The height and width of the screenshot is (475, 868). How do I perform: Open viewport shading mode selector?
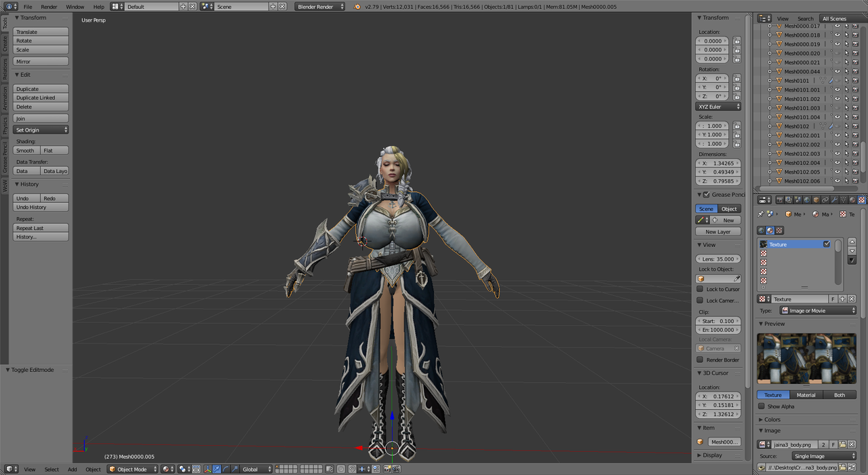[x=167, y=469]
